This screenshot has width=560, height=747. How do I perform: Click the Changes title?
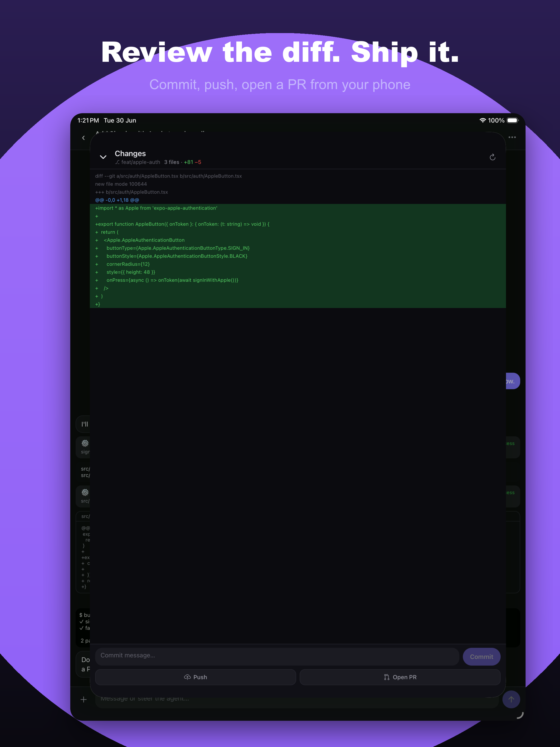click(x=130, y=153)
